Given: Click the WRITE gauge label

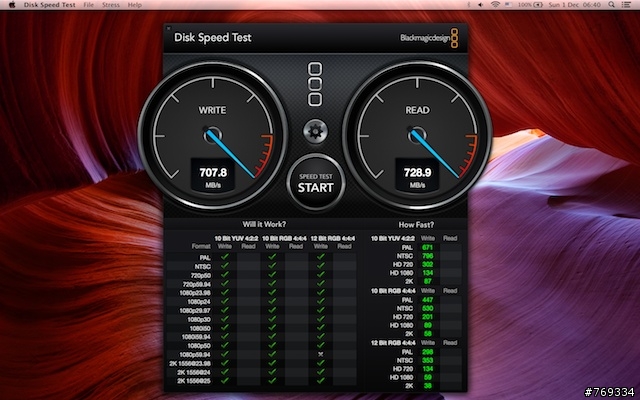Looking at the screenshot, I should pyautogui.click(x=212, y=110).
